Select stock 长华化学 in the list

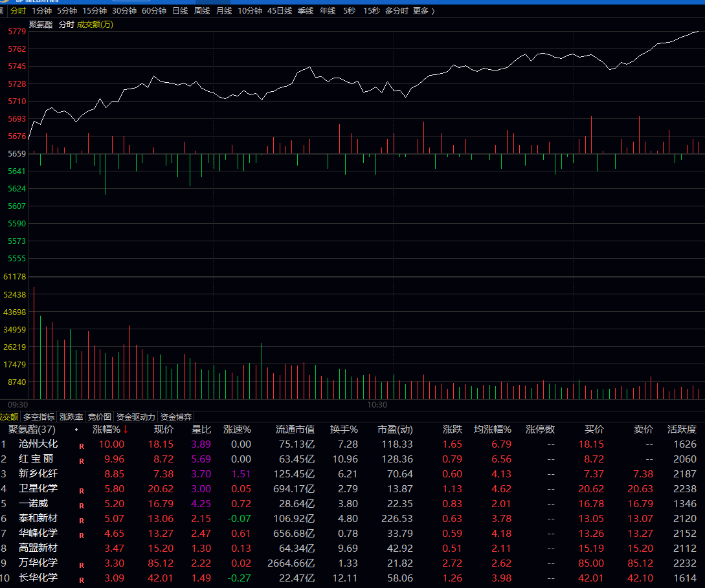[x=38, y=578]
